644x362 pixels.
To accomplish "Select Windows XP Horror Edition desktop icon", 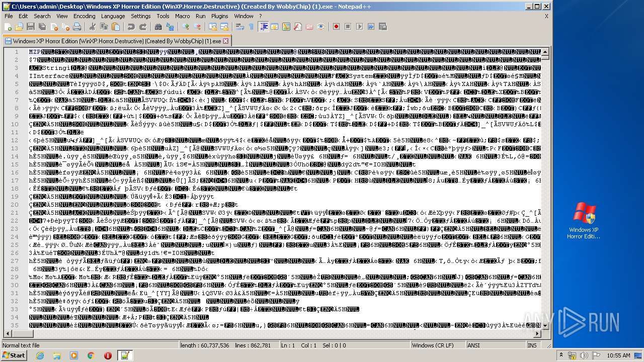I will (x=584, y=220).
